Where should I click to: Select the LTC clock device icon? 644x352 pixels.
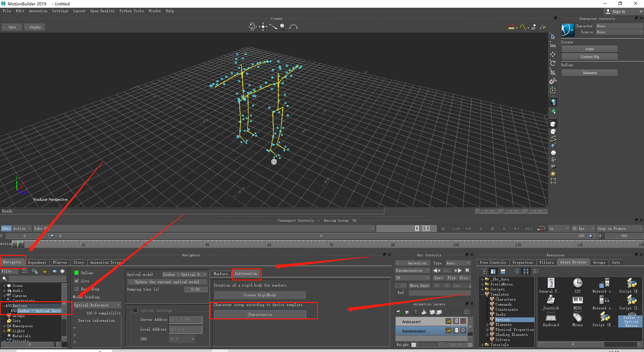(x=578, y=283)
